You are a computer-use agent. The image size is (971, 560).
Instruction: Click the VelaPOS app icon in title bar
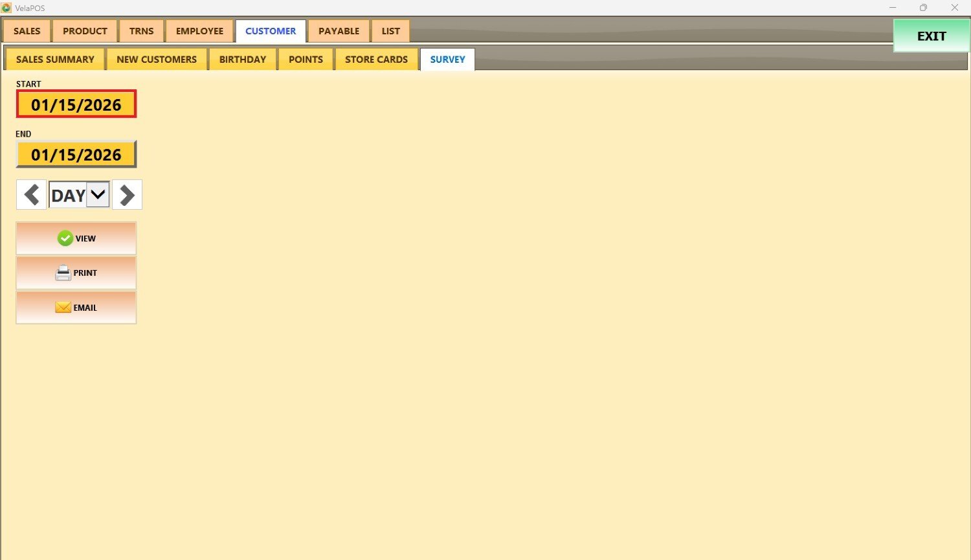tap(6, 8)
